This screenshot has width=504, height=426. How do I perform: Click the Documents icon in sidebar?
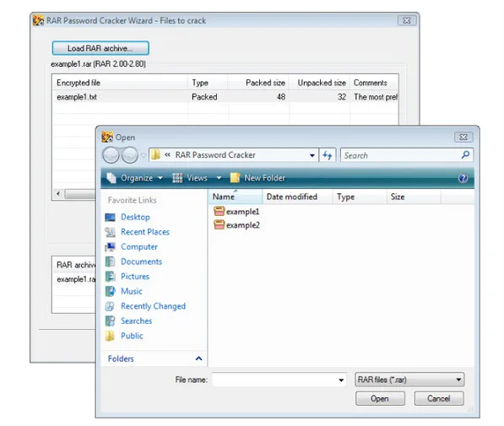point(110,262)
